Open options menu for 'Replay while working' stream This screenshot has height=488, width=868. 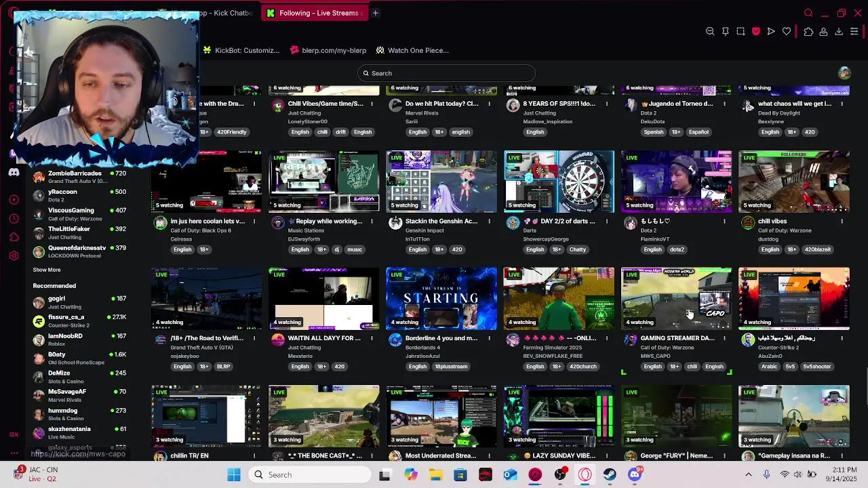pos(372,221)
